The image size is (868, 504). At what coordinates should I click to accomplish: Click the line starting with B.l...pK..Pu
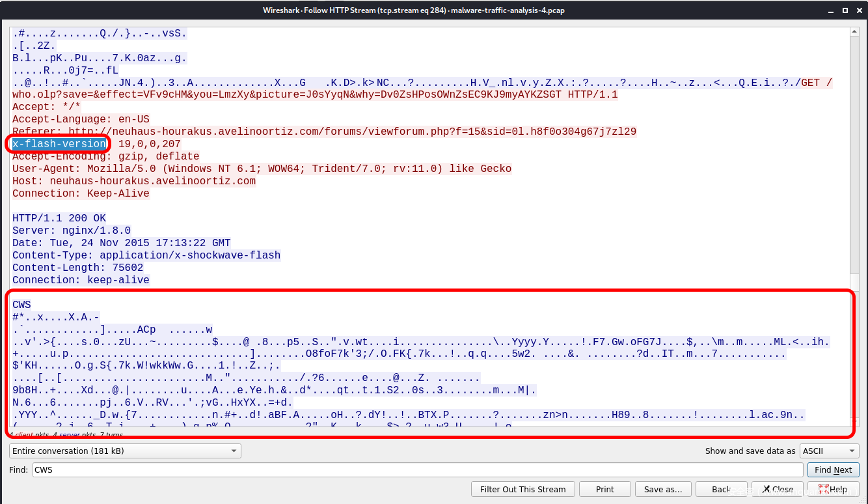coord(100,58)
